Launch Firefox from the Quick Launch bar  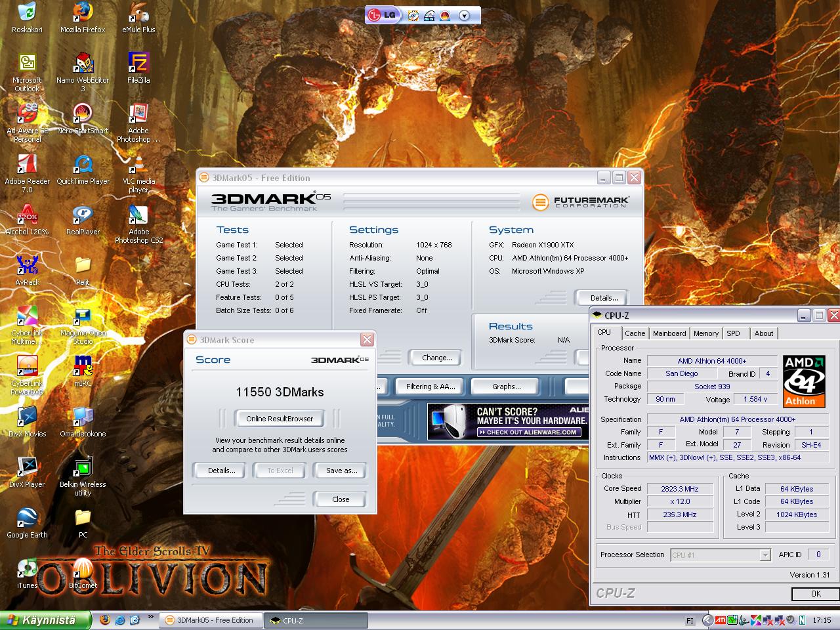point(105,619)
